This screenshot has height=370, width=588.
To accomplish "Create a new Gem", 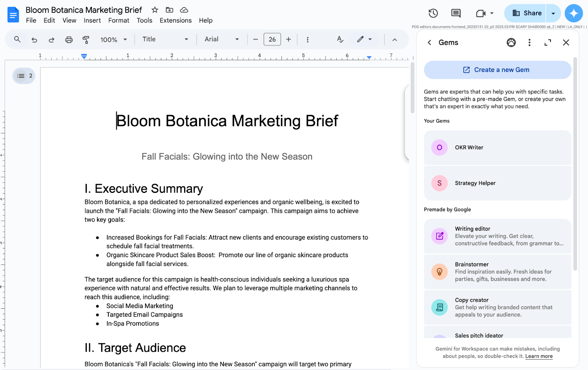I will [497, 70].
